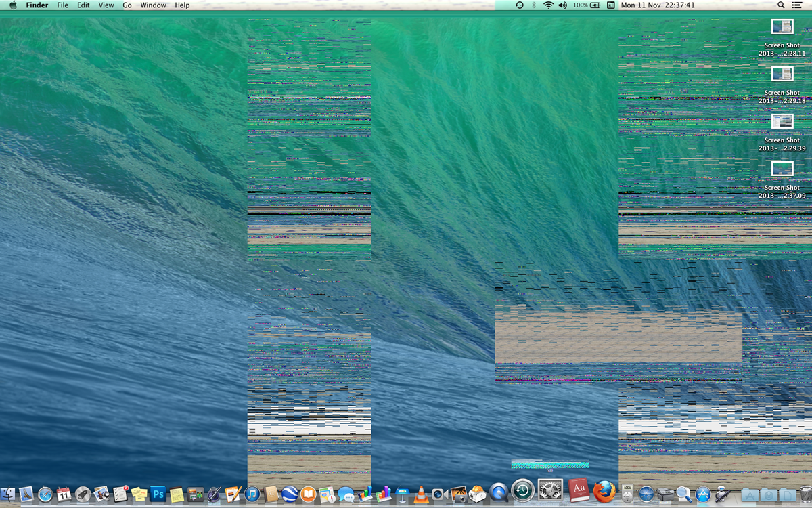Click the Bluetooth menu bar icon

[533, 5]
